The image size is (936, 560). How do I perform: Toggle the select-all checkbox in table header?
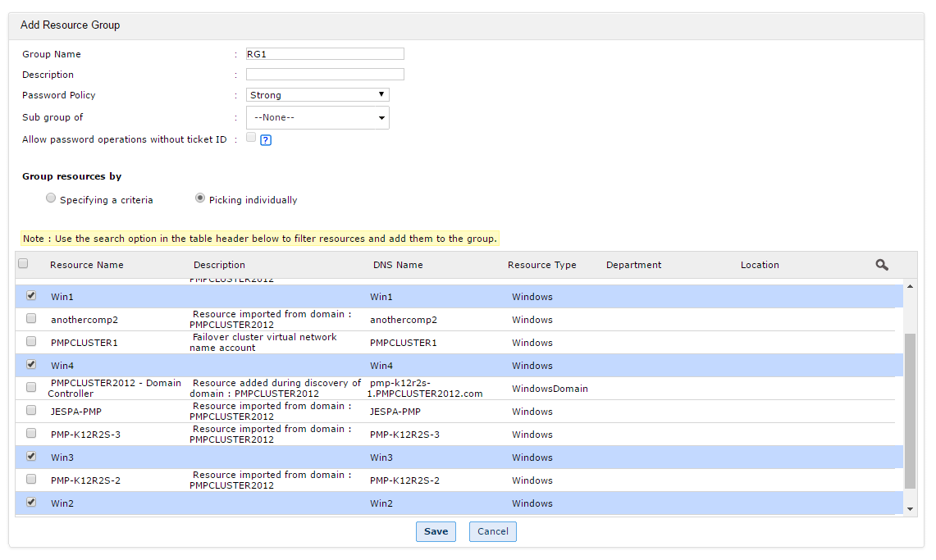coord(23,264)
